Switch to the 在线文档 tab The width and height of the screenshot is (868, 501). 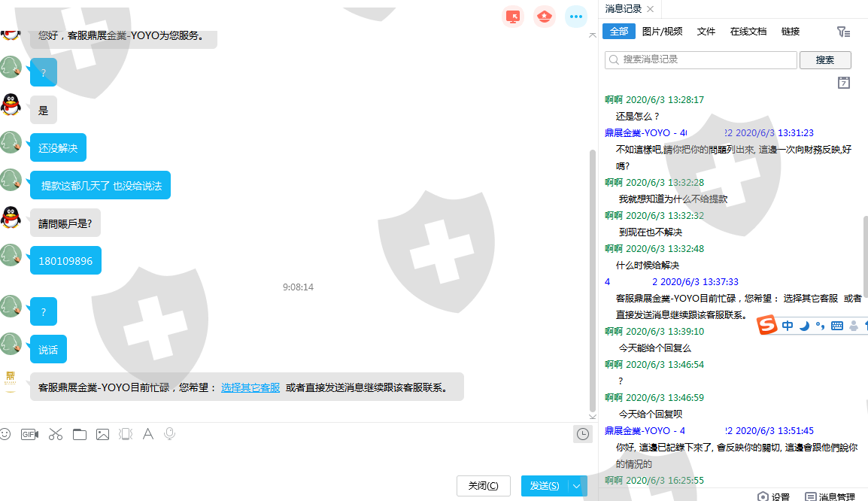[748, 32]
